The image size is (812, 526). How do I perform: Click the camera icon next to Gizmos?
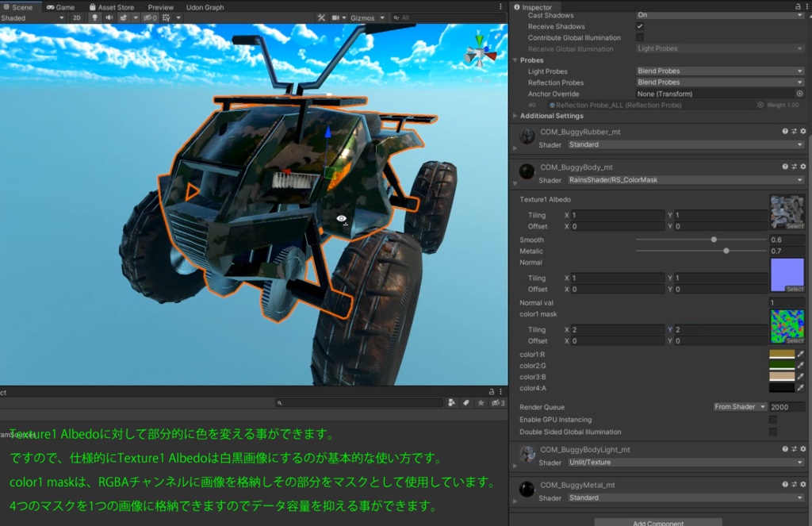click(336, 17)
